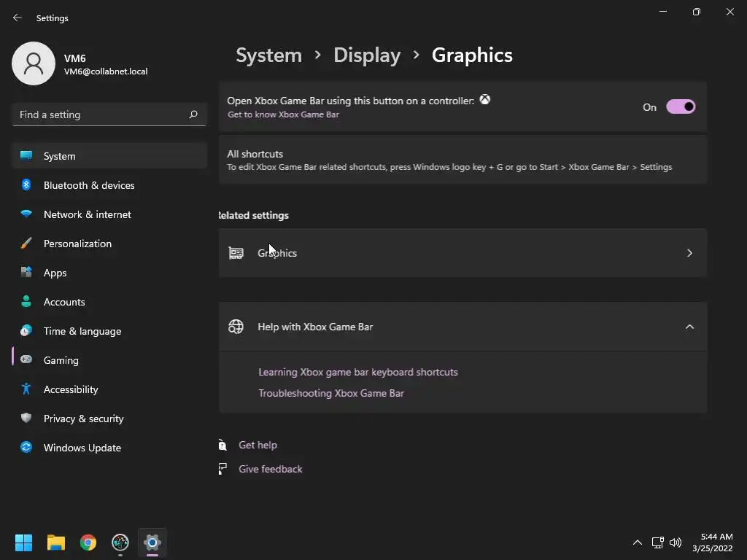Viewport: 747px width, 560px height.
Task: Click the search magnifier icon
Action: pyautogui.click(x=193, y=114)
